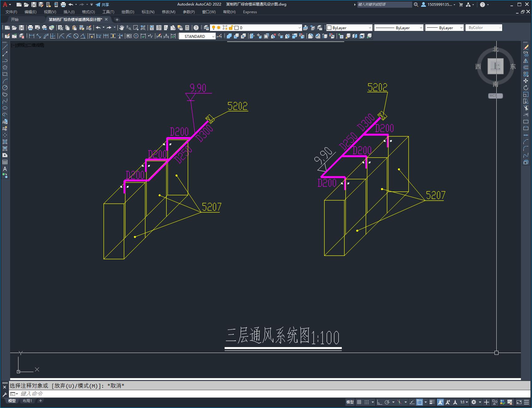The height and width of the screenshot is (408, 532).
Task: Open the Table tool in draw toolbar
Action: [x=5, y=162]
